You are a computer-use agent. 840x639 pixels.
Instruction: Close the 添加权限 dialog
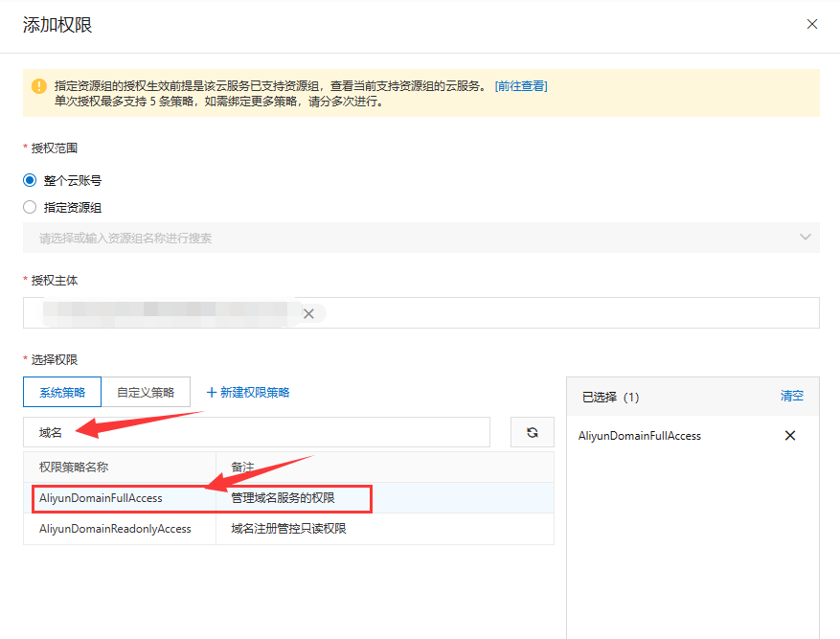[812, 24]
